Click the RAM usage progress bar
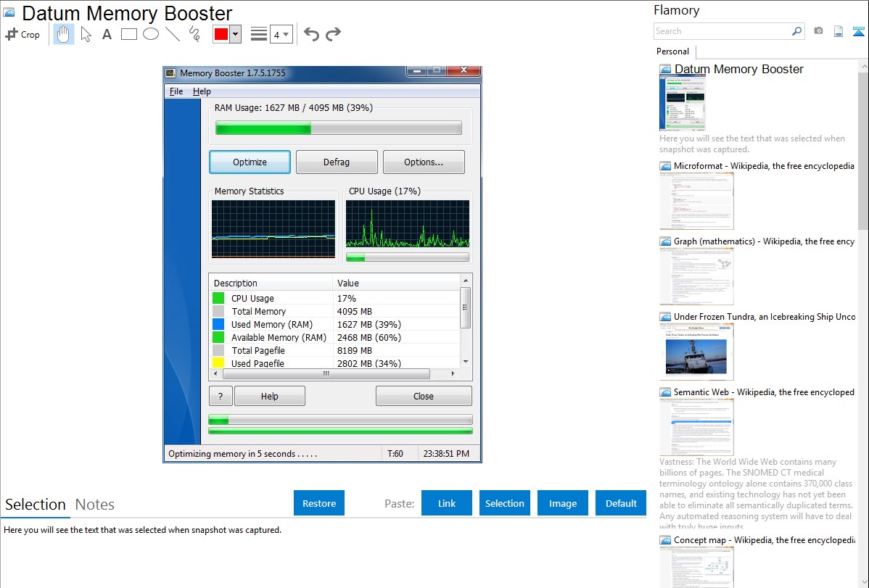This screenshot has width=869, height=588. tap(339, 128)
